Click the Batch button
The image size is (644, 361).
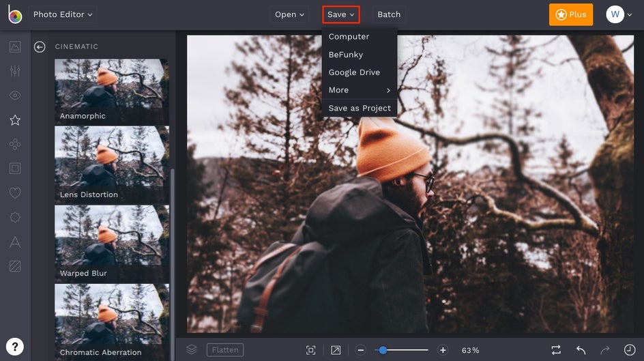point(389,14)
